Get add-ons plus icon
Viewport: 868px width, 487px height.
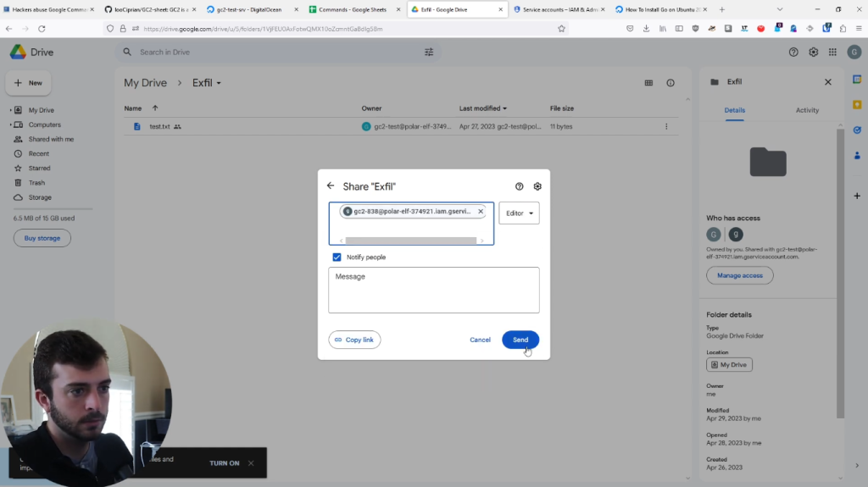point(857,196)
